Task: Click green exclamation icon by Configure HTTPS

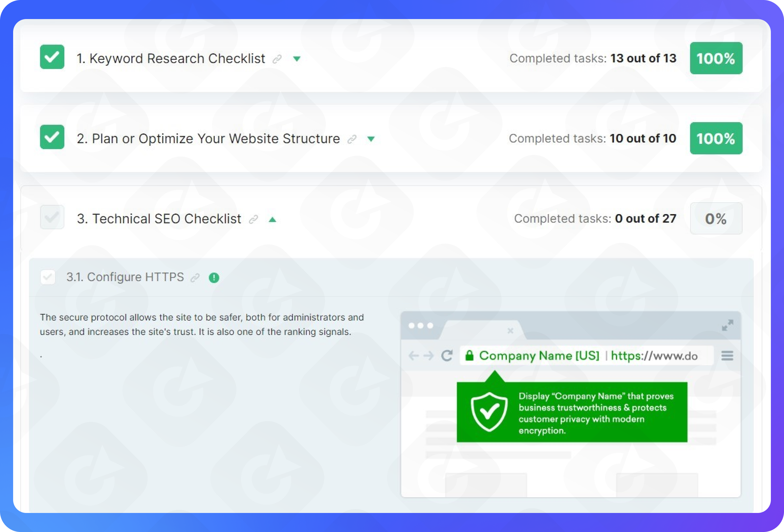Action: coord(214,277)
